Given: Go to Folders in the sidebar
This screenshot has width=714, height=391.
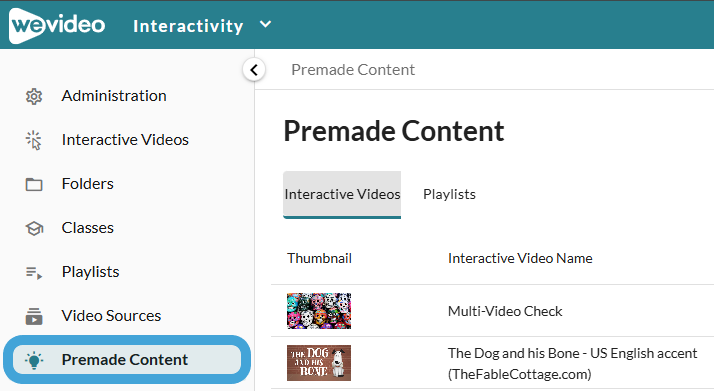Looking at the screenshot, I should (x=87, y=184).
